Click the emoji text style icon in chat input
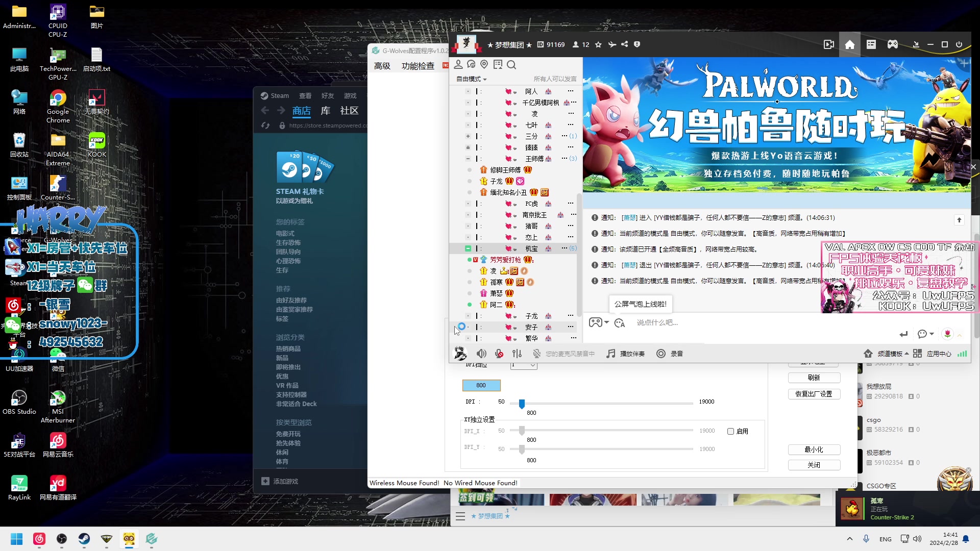 [620, 323]
